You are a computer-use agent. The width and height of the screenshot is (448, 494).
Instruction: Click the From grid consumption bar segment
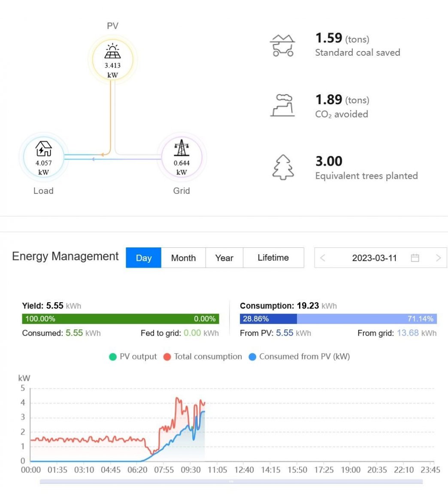367,319
